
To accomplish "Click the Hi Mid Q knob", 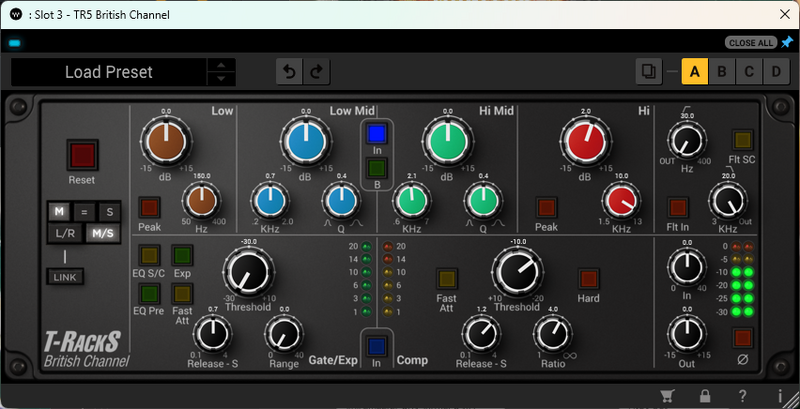I will click(483, 201).
